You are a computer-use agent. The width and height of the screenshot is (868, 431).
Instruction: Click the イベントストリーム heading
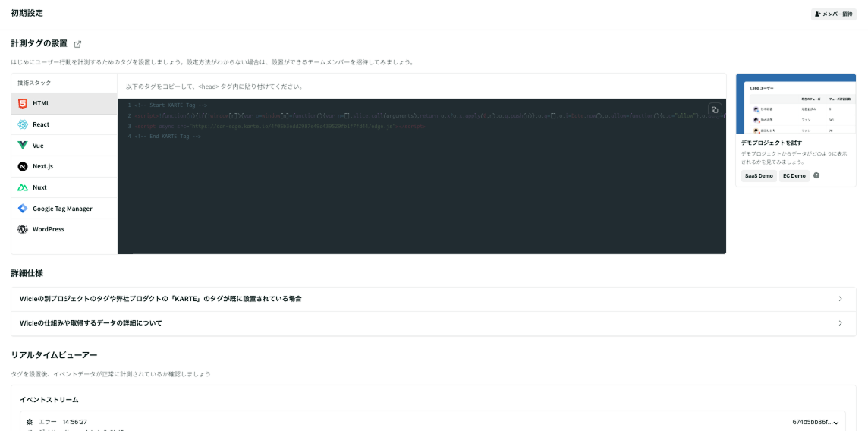(x=49, y=399)
